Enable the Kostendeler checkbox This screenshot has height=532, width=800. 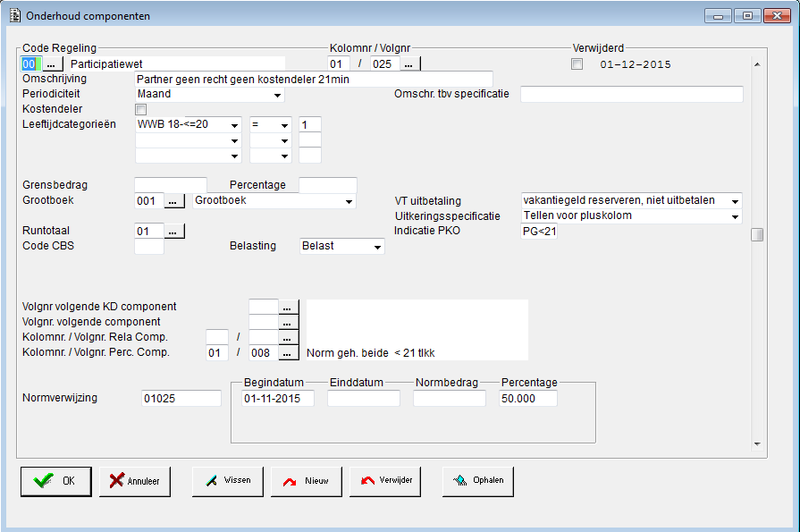tap(141, 109)
